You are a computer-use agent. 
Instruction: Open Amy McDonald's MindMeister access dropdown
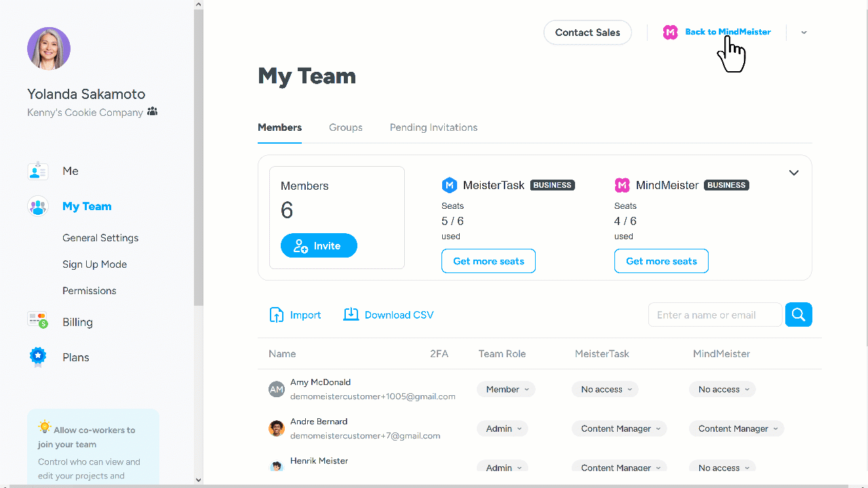click(722, 389)
